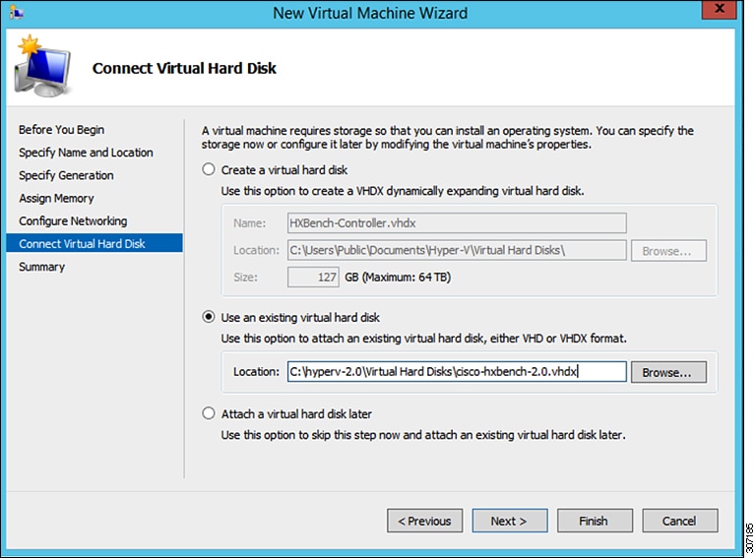Click the Previous button
The image size is (756, 558).
click(425, 521)
